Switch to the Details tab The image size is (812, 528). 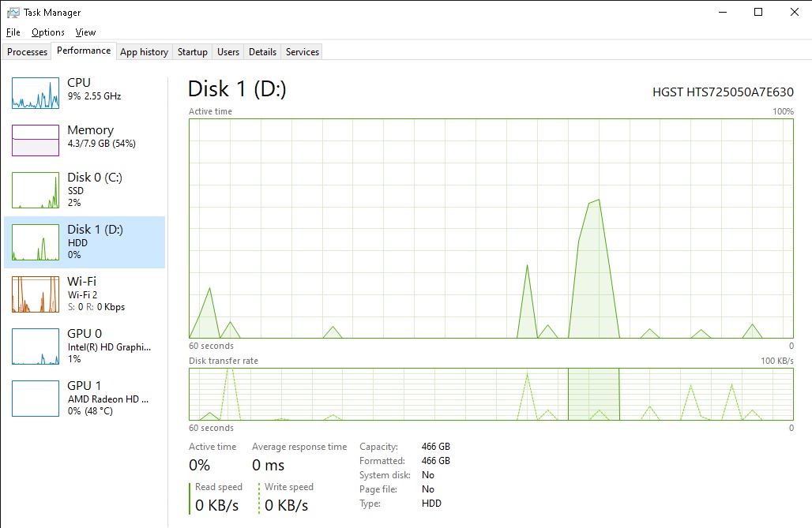click(x=262, y=52)
